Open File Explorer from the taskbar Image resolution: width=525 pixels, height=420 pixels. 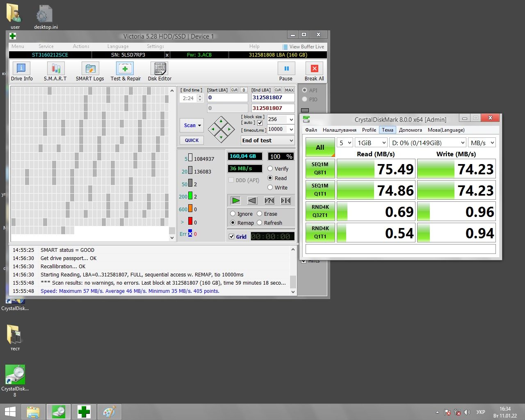[x=33, y=412]
